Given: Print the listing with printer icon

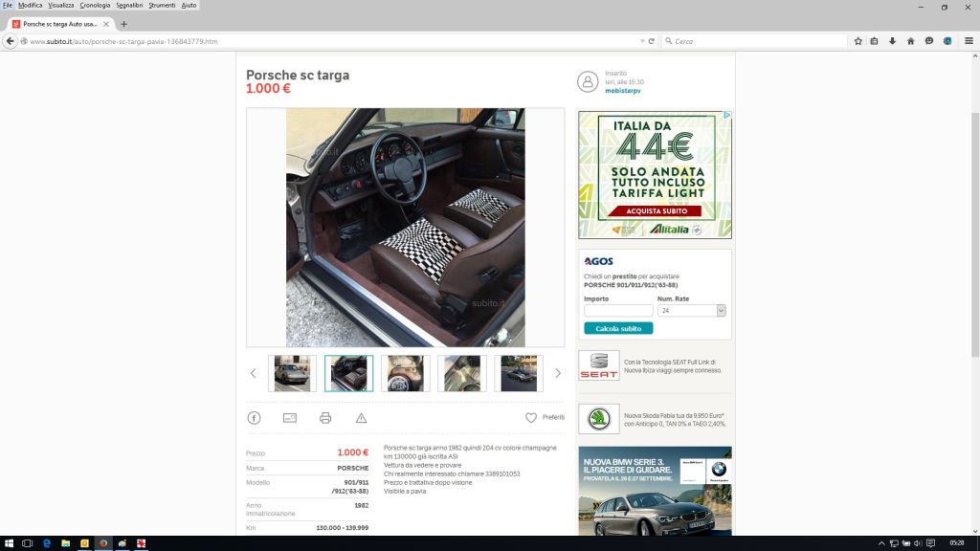Looking at the screenshot, I should (325, 418).
